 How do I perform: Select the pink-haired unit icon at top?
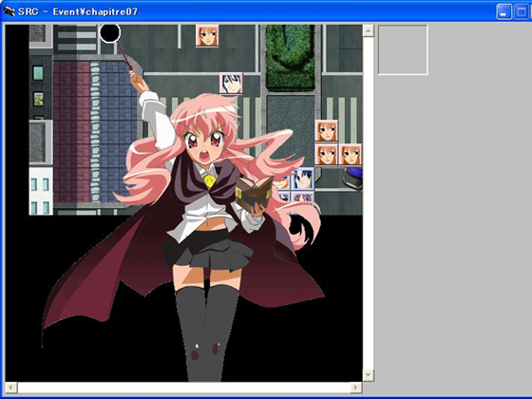pos(207,36)
